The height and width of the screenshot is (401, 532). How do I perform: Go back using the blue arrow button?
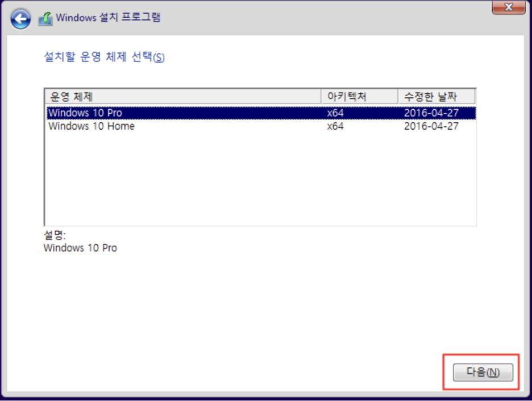pyautogui.click(x=20, y=19)
